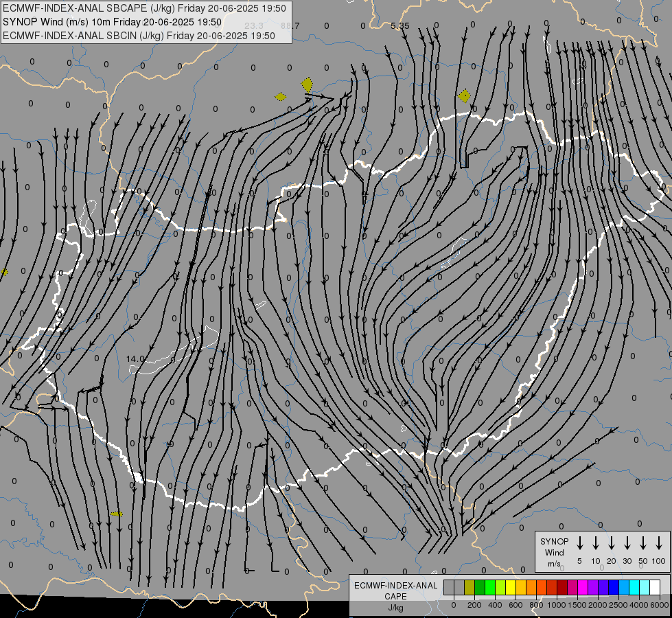672x618 pixels.
Task: Select the white CAPE legend swatch
Action: click(655, 587)
